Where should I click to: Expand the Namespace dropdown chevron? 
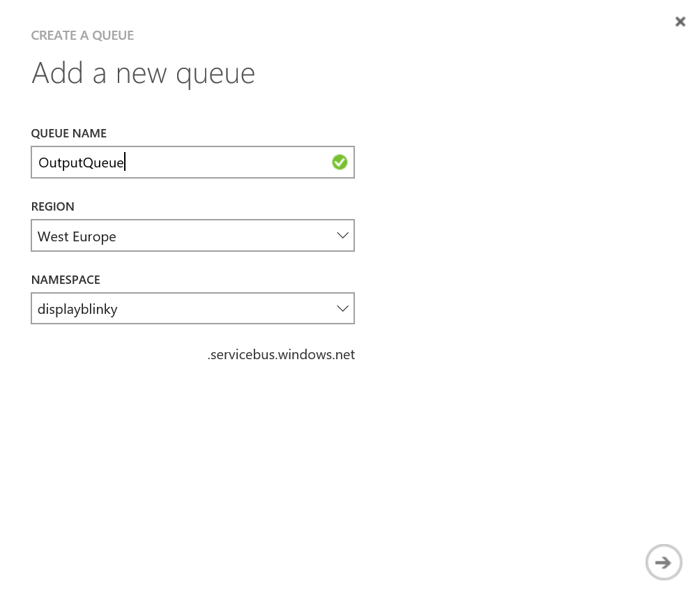coord(342,308)
